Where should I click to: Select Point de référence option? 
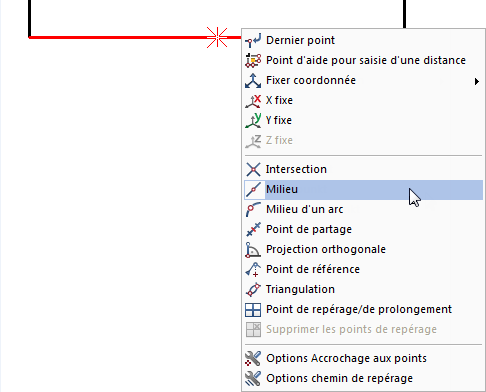click(x=363, y=269)
